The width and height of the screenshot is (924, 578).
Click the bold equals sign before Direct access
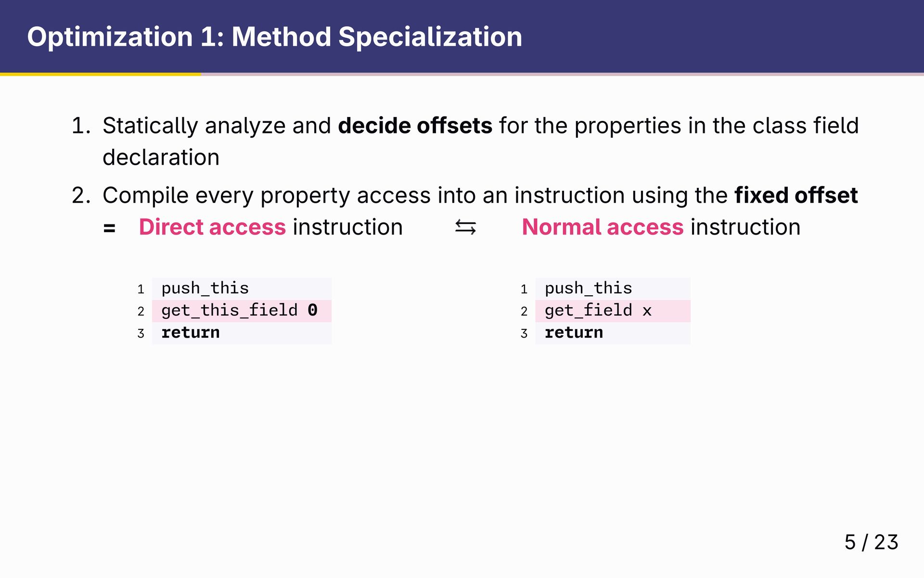(109, 228)
